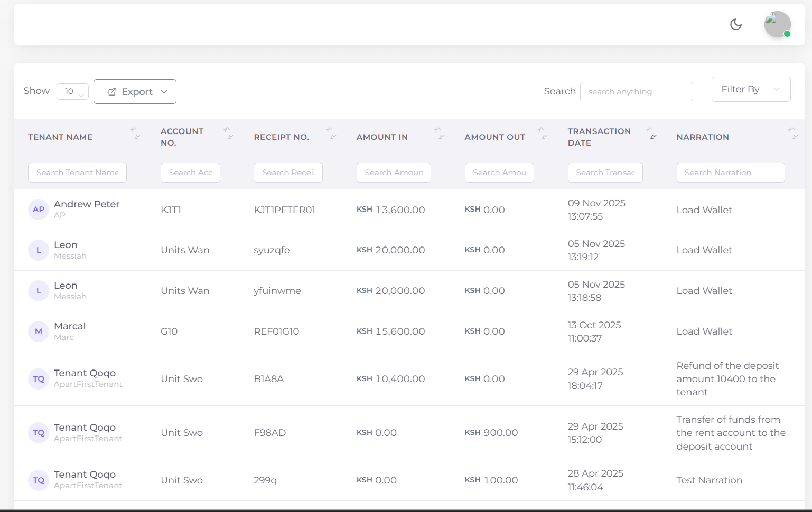Toggle dark mode with the moon icon
Viewport: 812px width, 512px height.
click(735, 24)
